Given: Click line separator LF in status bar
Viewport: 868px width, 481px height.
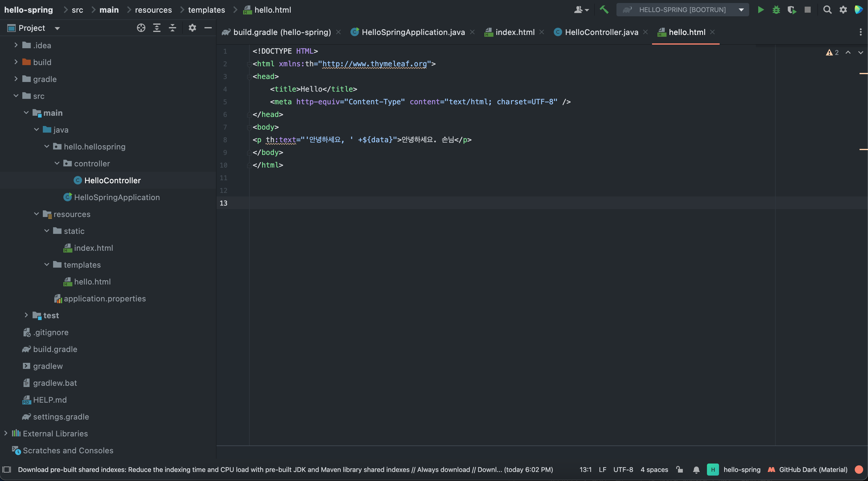Looking at the screenshot, I should tap(603, 470).
